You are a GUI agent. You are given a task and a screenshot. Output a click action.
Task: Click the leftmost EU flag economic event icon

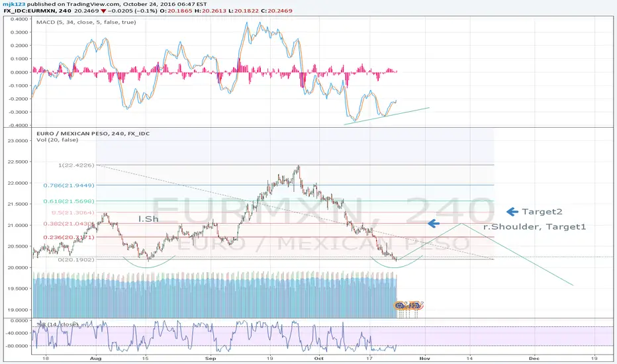[399, 305]
